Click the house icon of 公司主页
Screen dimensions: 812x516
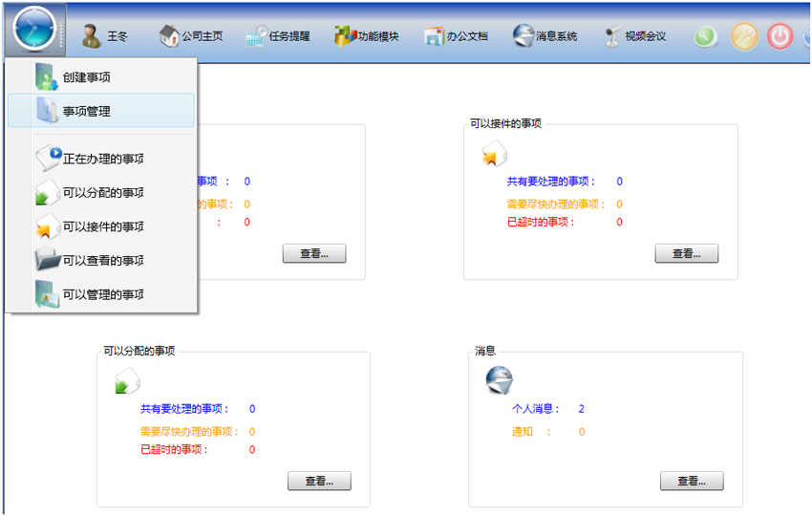click(169, 35)
